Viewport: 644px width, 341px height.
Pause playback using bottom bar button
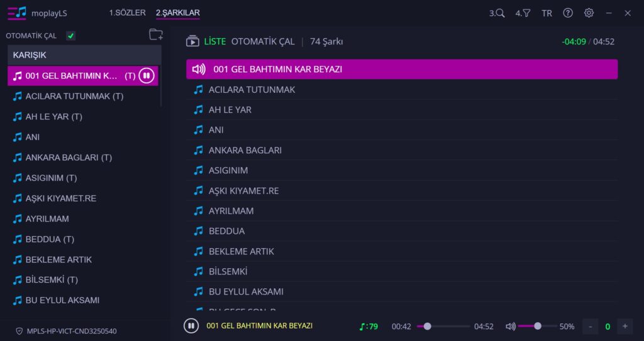[x=191, y=326]
